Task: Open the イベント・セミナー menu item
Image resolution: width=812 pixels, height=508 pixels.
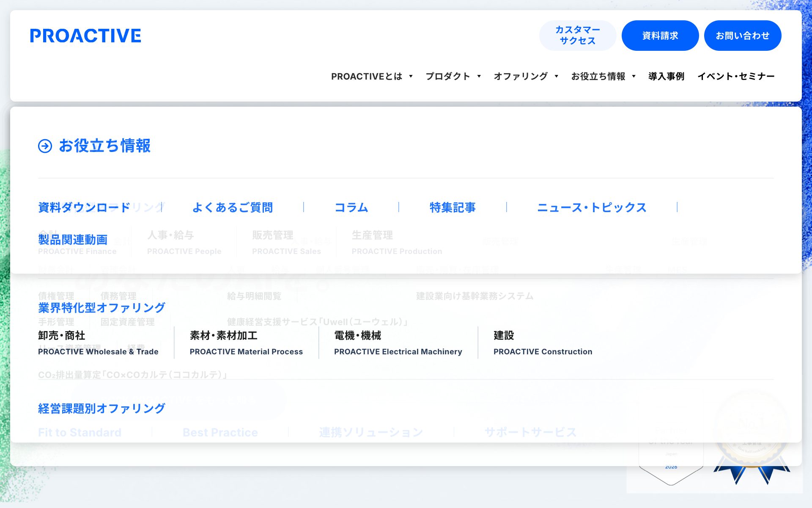Action: 736,77
